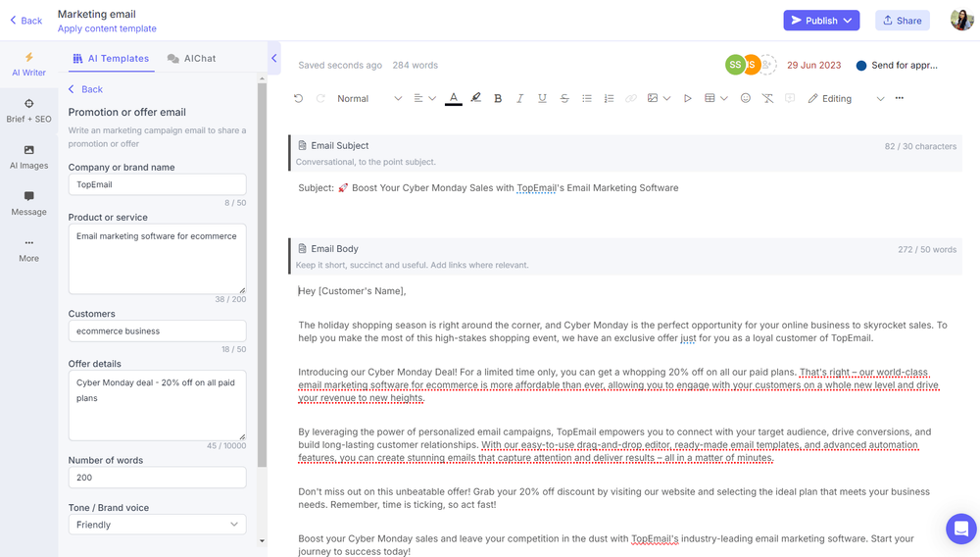The image size is (980, 557).
Task: Click the Email Body section header
Action: click(x=625, y=256)
